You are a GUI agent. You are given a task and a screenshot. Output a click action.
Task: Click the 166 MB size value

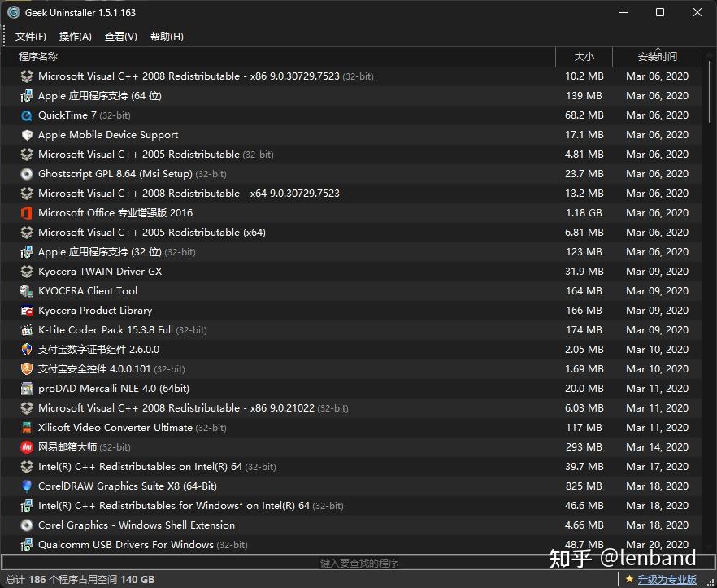coord(584,311)
